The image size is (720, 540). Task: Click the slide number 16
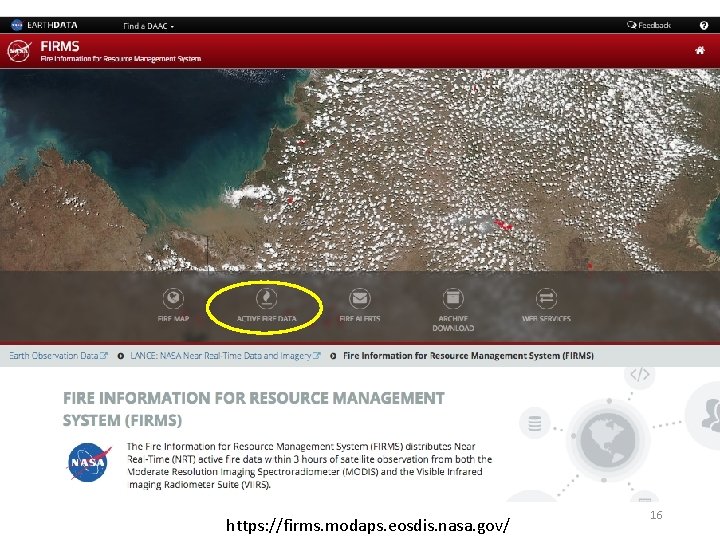pyautogui.click(x=656, y=515)
